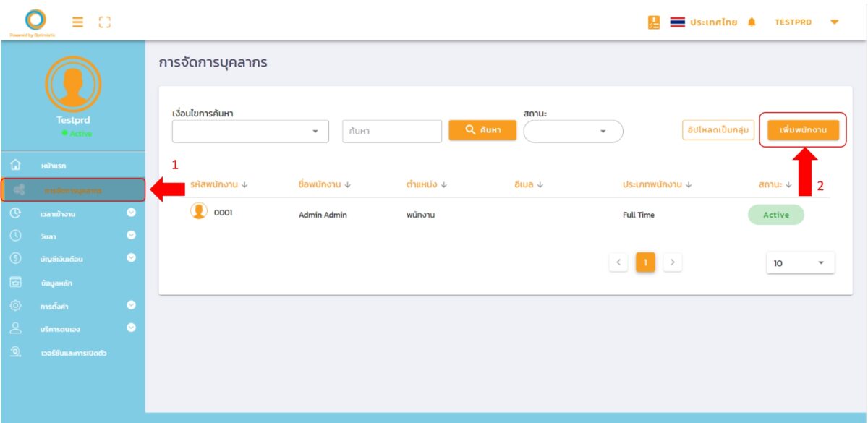868x423 pixels.
Task: Toggle fullscreen using the brackets icon
Action: pyautogui.click(x=104, y=22)
